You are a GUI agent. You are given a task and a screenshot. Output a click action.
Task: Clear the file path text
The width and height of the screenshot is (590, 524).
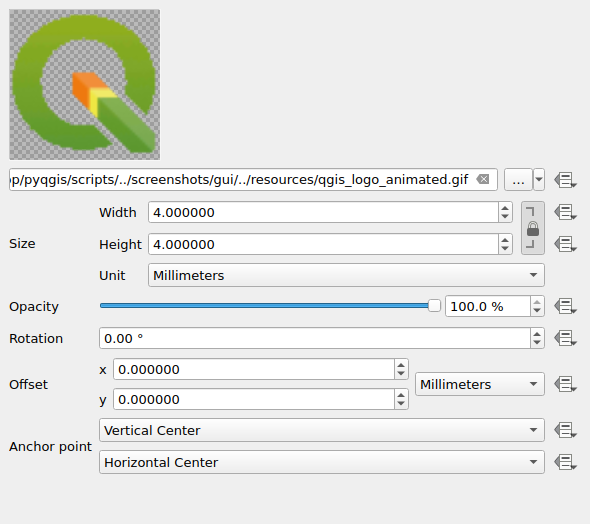pyautogui.click(x=483, y=179)
